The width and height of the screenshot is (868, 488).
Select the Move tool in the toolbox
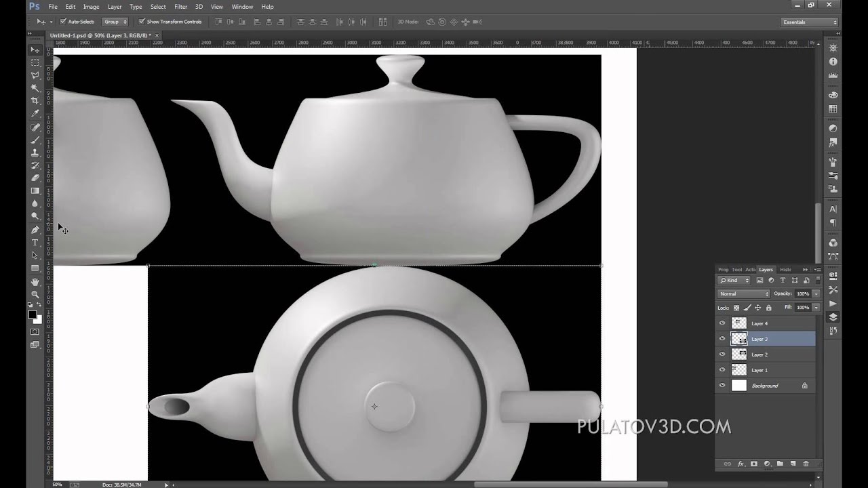pos(35,49)
